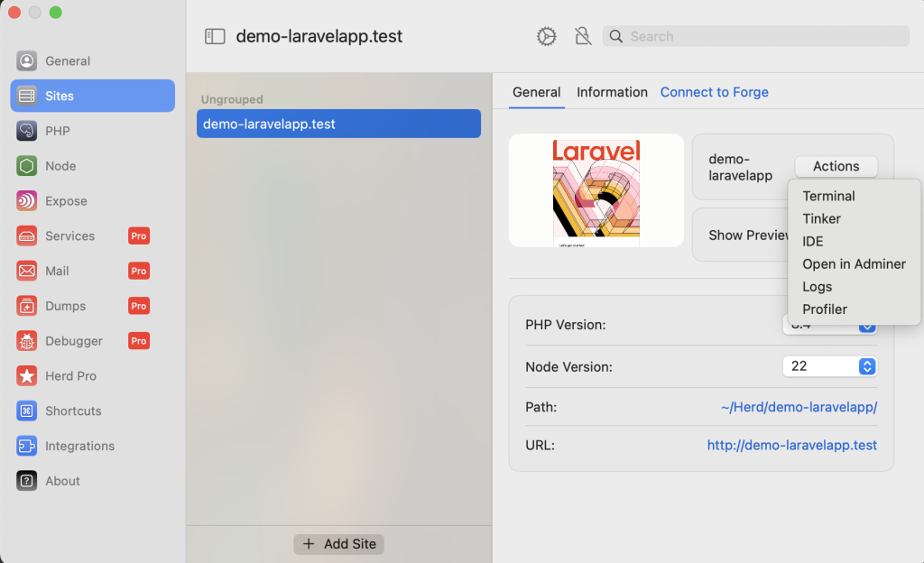Open the Dumps sidebar icon
924x563 pixels.
point(27,306)
